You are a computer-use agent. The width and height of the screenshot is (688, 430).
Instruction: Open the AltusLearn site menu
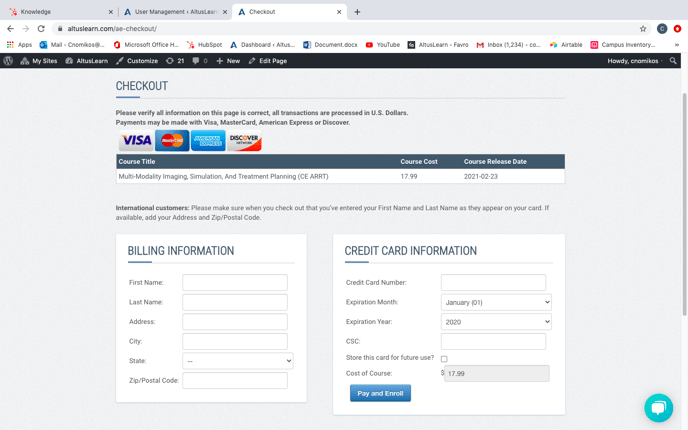pos(86,61)
